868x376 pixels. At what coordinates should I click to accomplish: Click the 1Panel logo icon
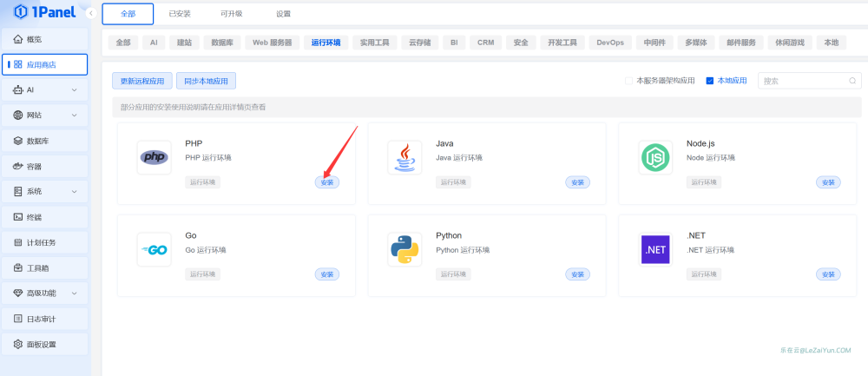point(21,11)
